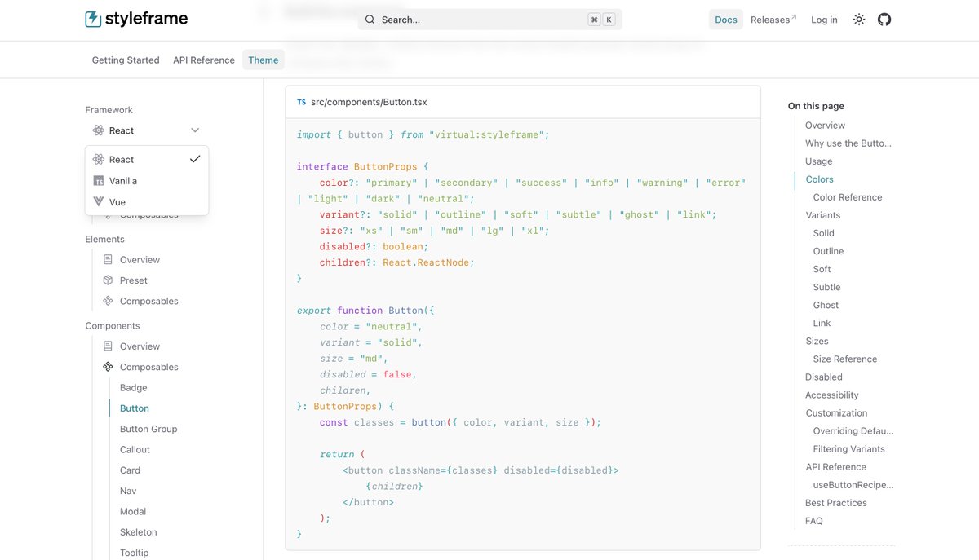Click the Vue logo icon in dropdown
Viewport: 979px width, 560px height.
coord(99,202)
